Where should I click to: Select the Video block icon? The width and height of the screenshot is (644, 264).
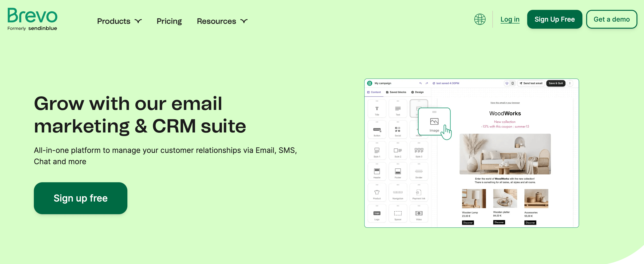click(x=419, y=214)
